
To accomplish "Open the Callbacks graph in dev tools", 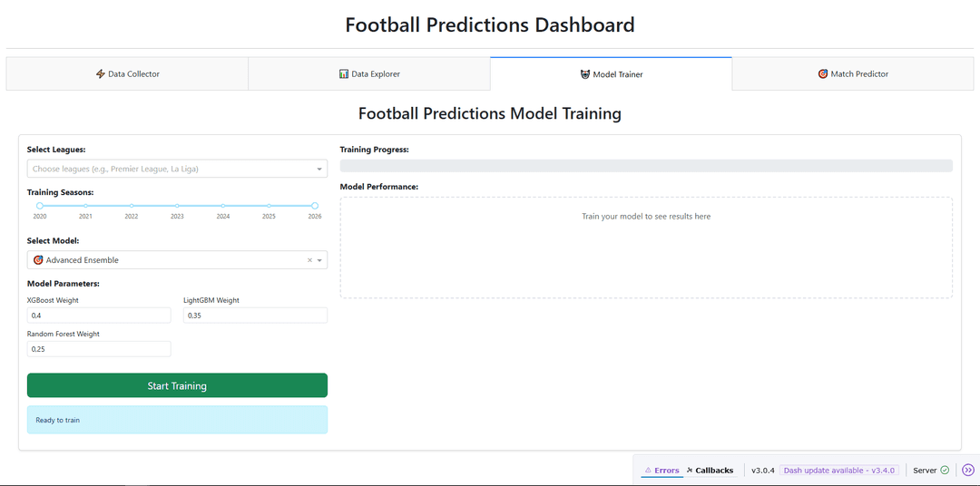I will click(710, 471).
